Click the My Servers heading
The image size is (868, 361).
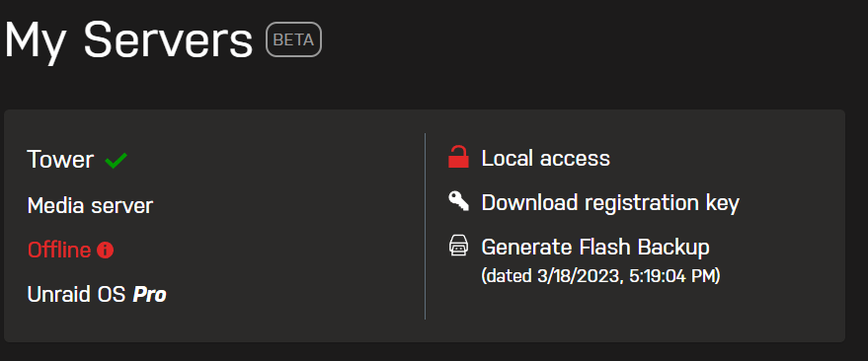point(128,41)
